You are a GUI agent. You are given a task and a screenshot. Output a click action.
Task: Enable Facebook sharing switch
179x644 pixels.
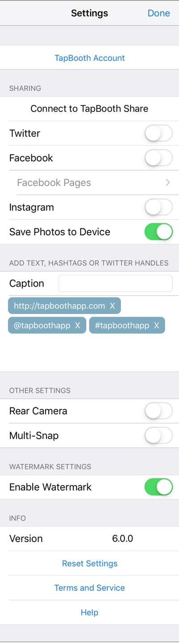(158, 158)
